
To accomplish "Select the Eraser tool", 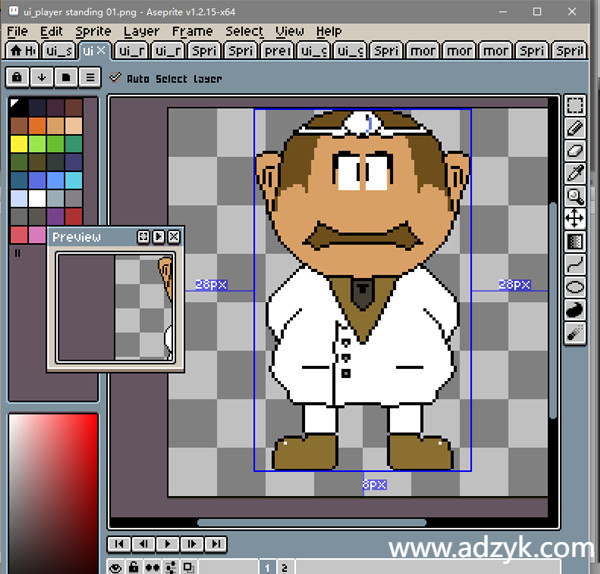I will [575, 150].
